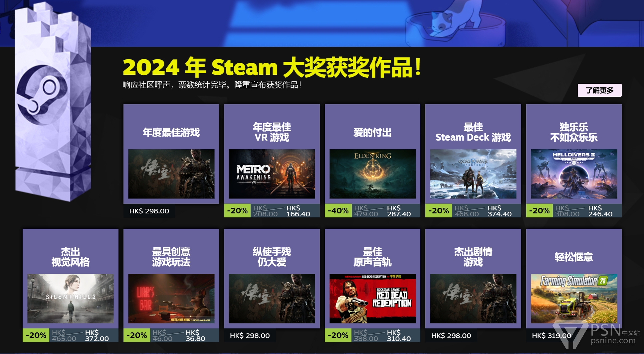Click the 2024 年 Steam 大奖获奖作品 headline
Image resolution: width=644 pixels, height=354 pixels.
point(272,67)
